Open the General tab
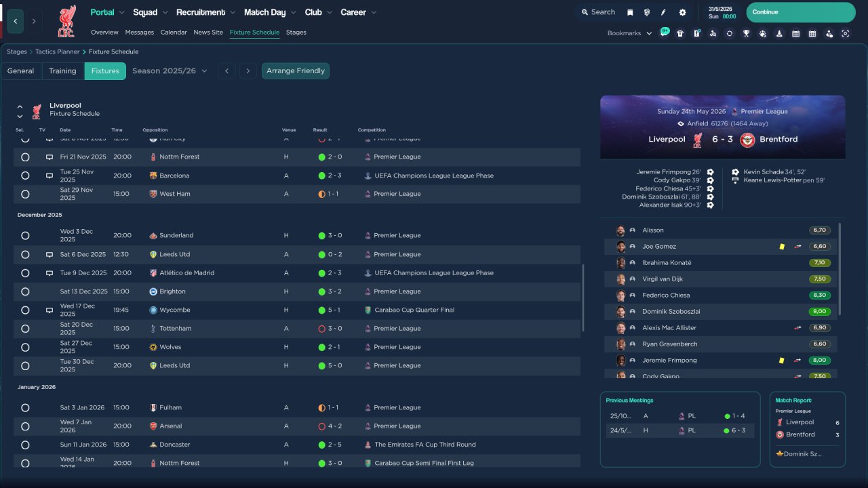Screen dimensions: 868x488 tap(21, 71)
